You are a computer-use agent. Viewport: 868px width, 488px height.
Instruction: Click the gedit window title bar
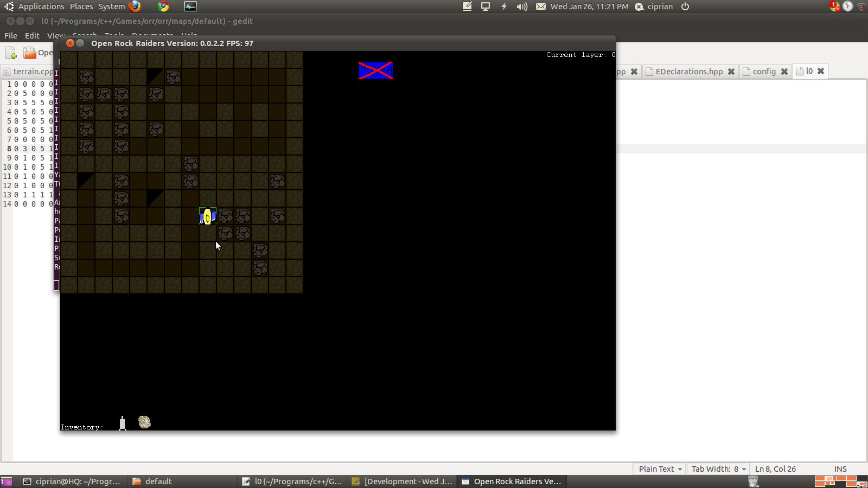click(x=434, y=21)
